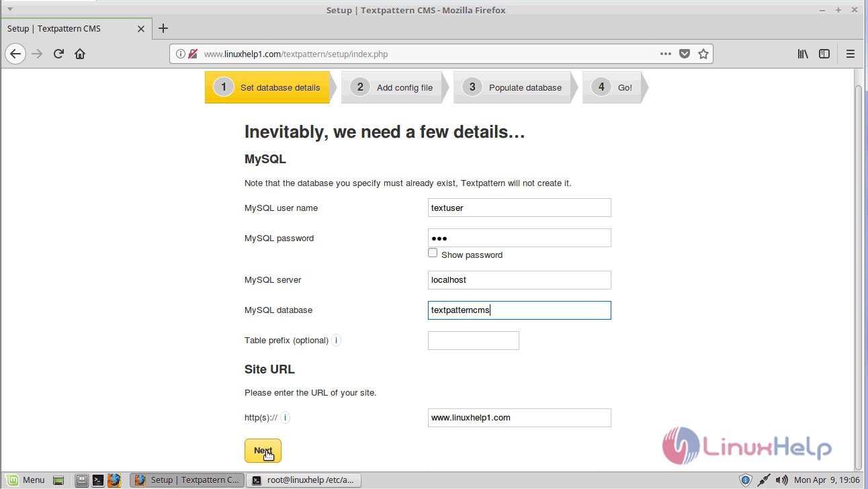Toggle the Firefox sidebar

pyautogui.click(x=824, y=54)
